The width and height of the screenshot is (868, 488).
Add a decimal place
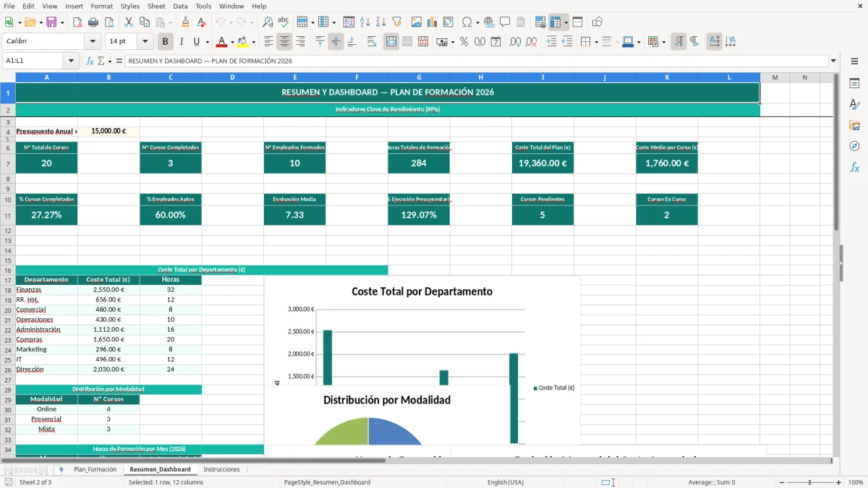tap(515, 42)
